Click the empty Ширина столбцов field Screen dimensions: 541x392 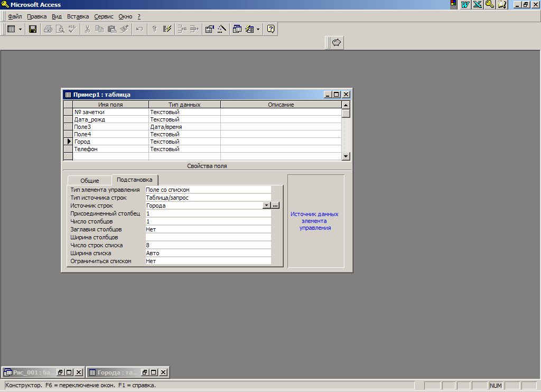pyautogui.click(x=208, y=237)
